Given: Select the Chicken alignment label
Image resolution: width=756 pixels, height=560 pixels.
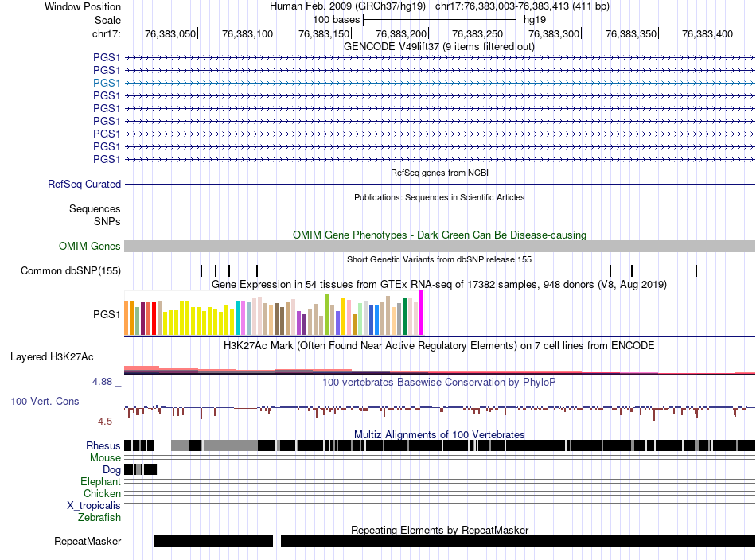Looking at the screenshot, I should [102, 493].
